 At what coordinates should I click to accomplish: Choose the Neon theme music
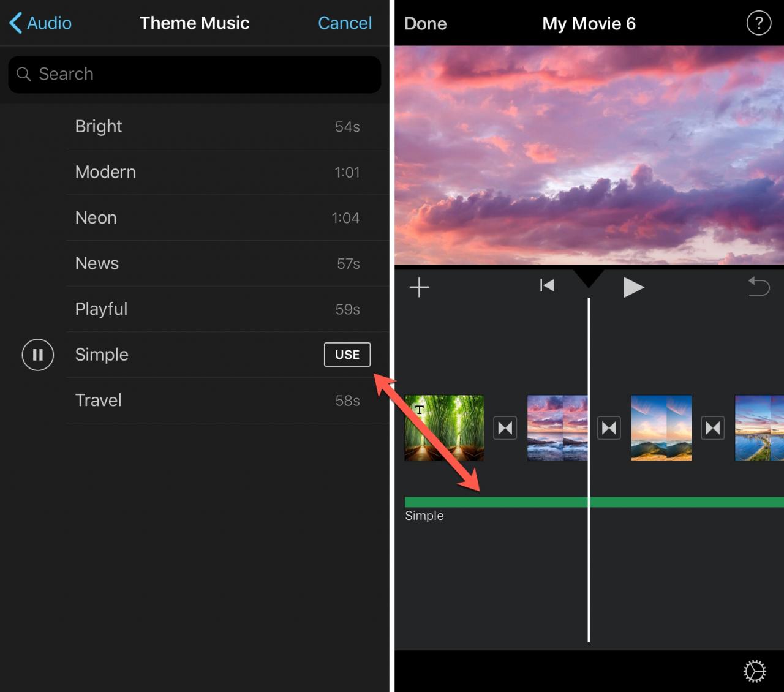(227, 218)
